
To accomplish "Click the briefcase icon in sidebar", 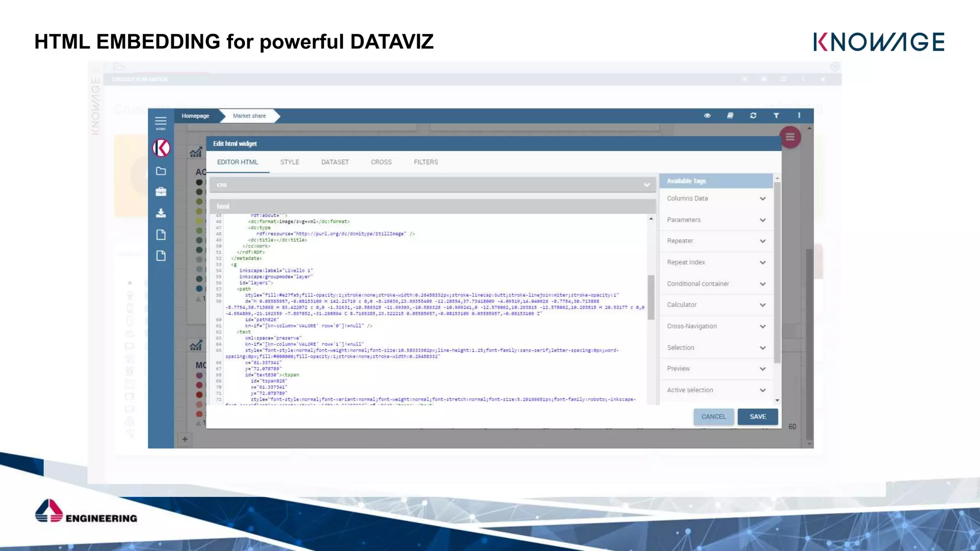I will pyautogui.click(x=161, y=192).
